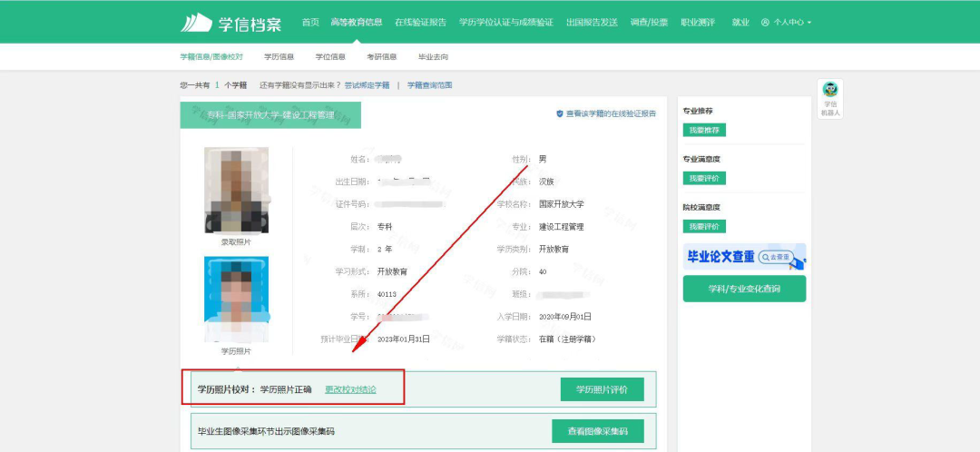
Task: Open 学历学位认证与成绩验证 menu
Action: 506,22
